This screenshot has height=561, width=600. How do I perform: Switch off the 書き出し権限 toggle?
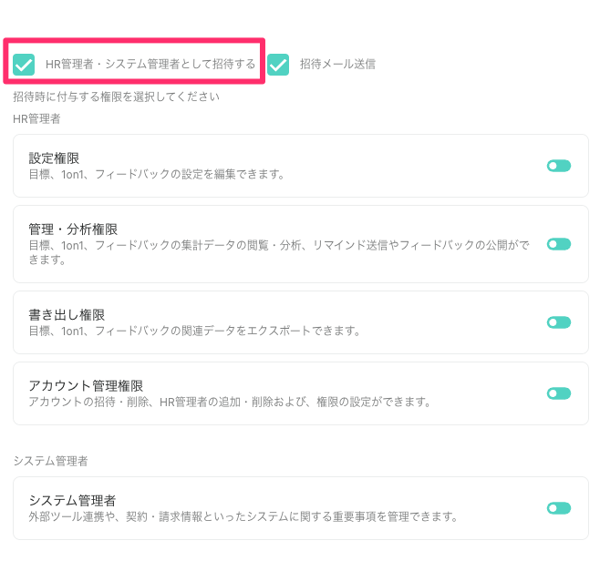558,322
